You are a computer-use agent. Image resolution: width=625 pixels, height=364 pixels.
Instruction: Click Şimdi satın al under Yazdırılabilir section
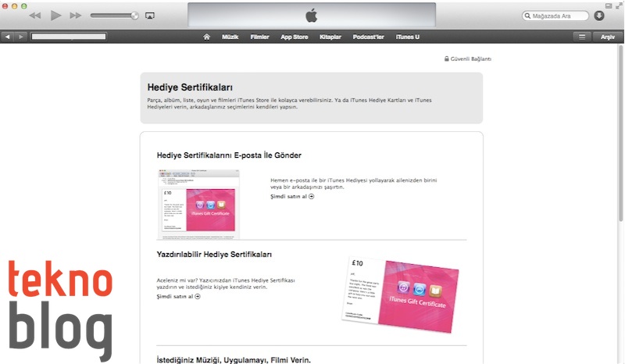[179, 296]
